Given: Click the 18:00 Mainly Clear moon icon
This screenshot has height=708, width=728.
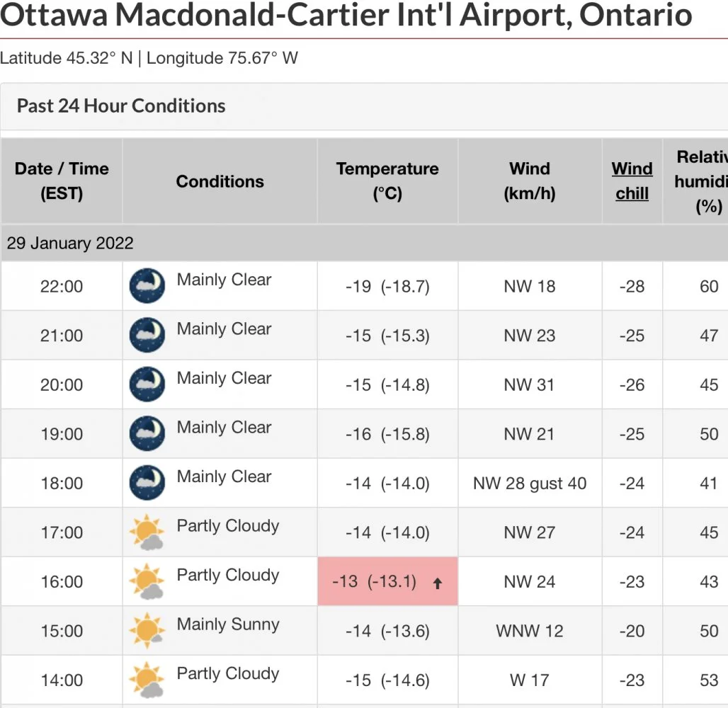Looking at the screenshot, I should (x=147, y=483).
